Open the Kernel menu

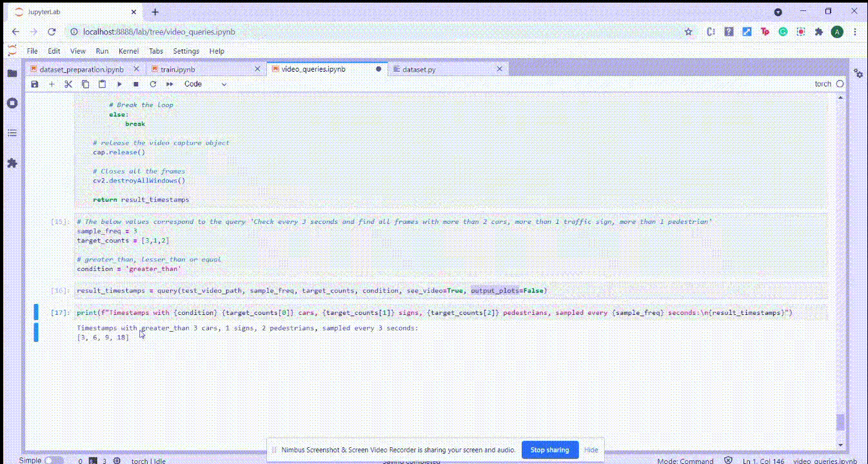(128, 51)
